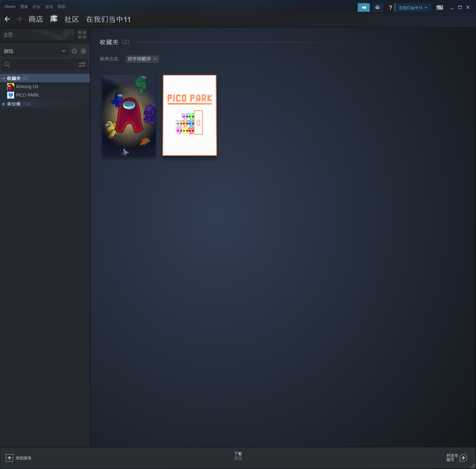Click the search magnifier icon
Screen dimensions: 476x469
tap(7, 65)
